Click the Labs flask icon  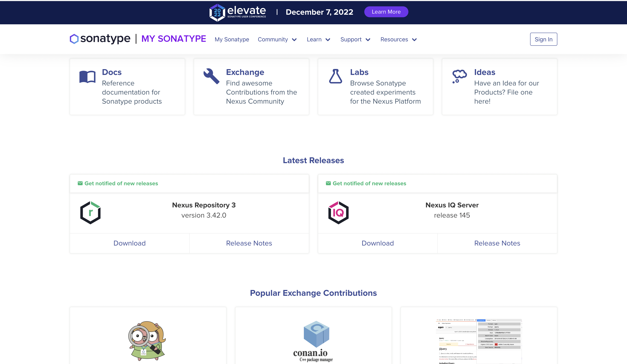coord(336,76)
